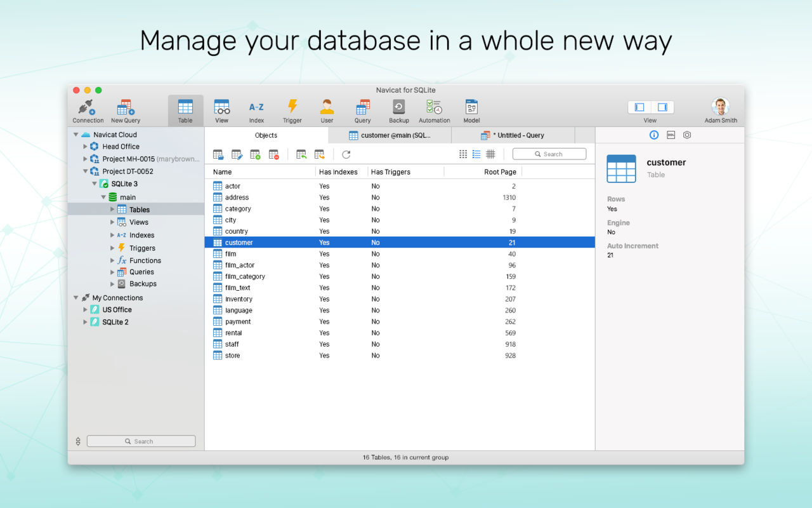Switch to list view
The image size is (812, 508).
pos(476,154)
